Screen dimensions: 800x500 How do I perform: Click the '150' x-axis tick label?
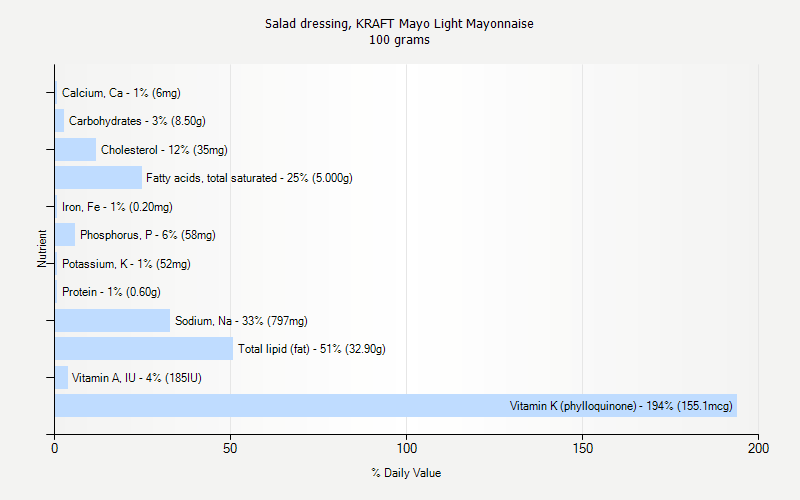coord(583,448)
